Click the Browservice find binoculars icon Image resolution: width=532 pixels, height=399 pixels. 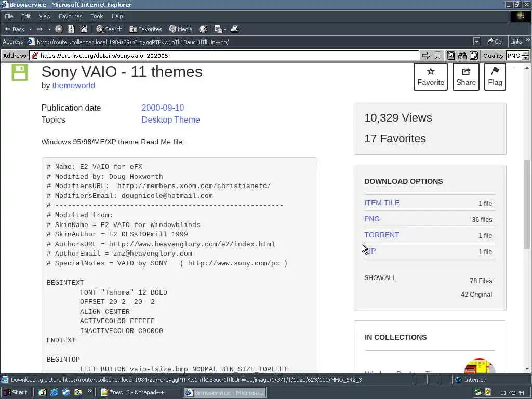click(462, 56)
